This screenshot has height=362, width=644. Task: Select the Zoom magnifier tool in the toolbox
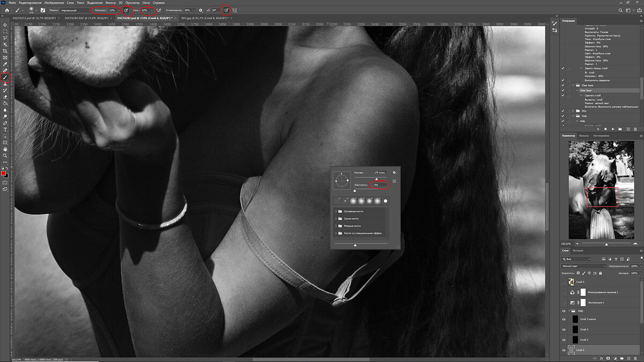pyautogui.click(x=5, y=156)
